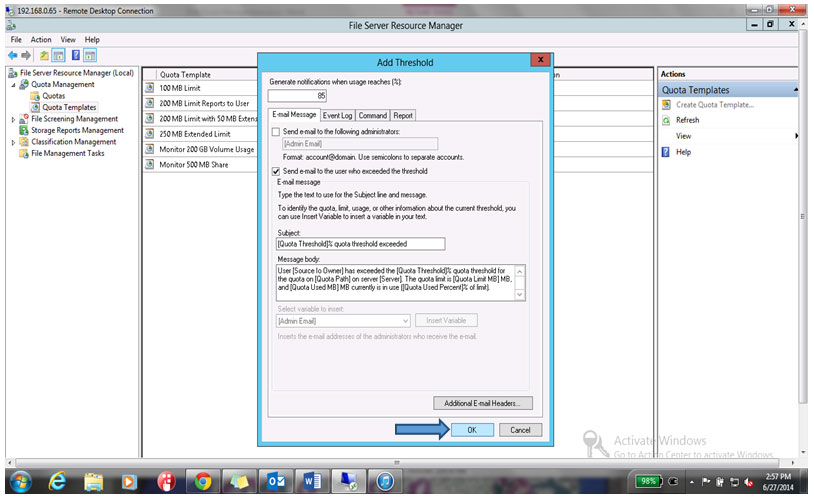Select the Monitor 200 GB Volume Usage icon
814x498 pixels.
150,149
